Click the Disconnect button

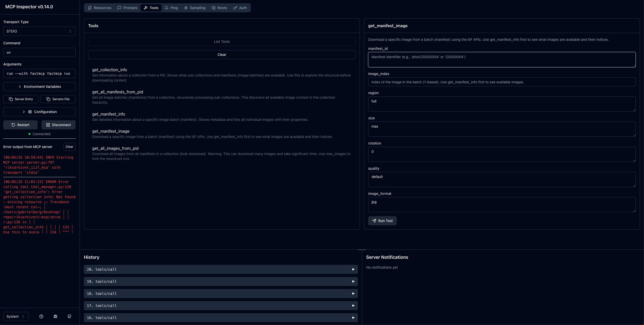click(x=58, y=125)
